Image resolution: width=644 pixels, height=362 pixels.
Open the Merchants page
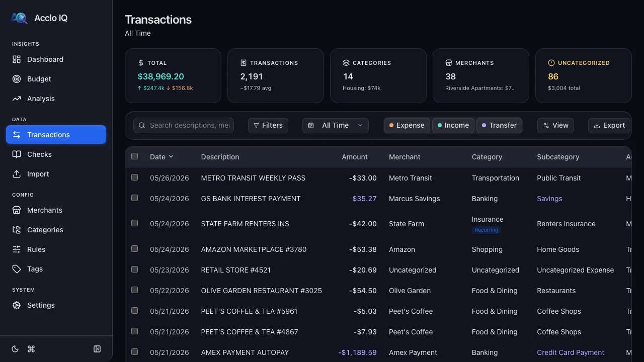click(56, 210)
